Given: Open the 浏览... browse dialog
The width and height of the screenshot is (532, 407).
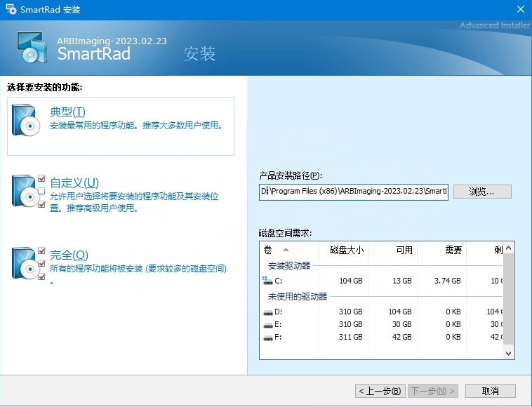Looking at the screenshot, I should 482,192.
